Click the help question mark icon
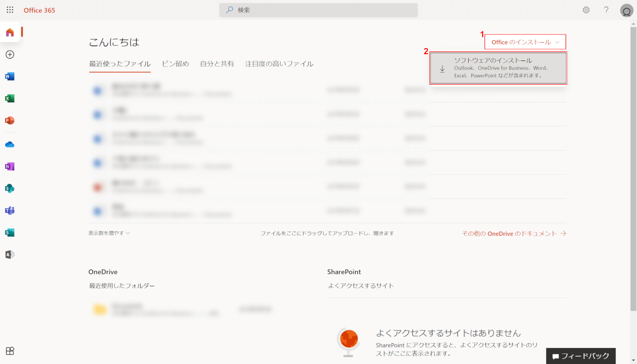Image resolution: width=637 pixels, height=364 pixels. pyautogui.click(x=606, y=10)
